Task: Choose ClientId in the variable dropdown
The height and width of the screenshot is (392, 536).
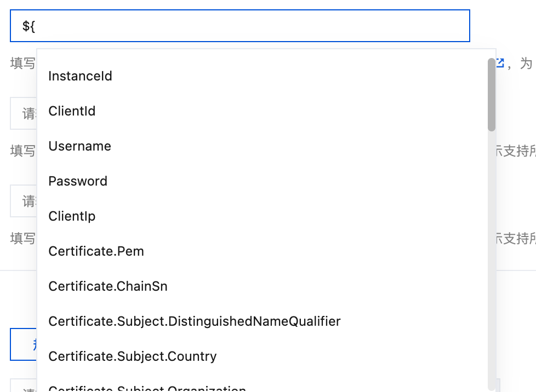Action: pyautogui.click(x=72, y=111)
